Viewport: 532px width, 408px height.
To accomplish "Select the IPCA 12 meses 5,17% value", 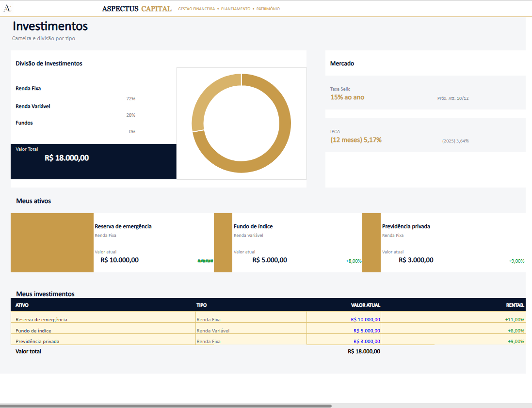I will (x=356, y=140).
